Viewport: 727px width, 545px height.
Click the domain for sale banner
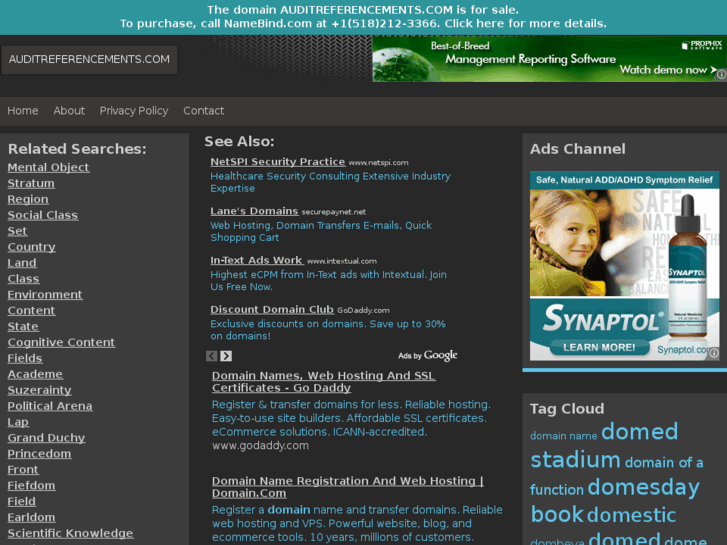pos(364,17)
